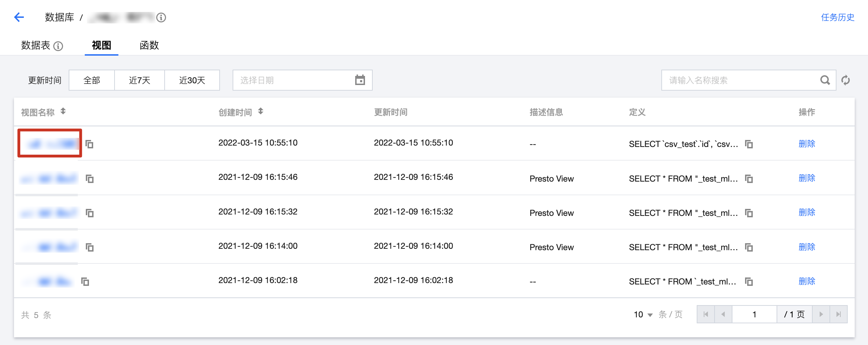Click the blue back arrow icon
Screen dimensions: 868x345
click(19, 17)
